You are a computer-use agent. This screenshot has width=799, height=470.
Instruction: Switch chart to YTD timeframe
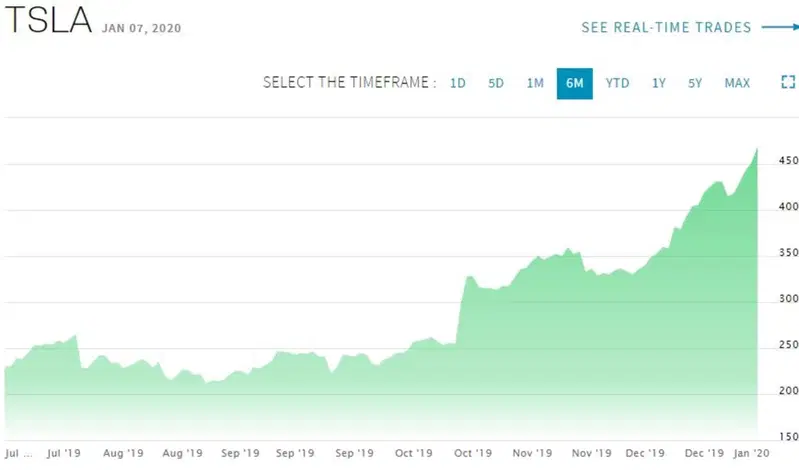click(618, 83)
